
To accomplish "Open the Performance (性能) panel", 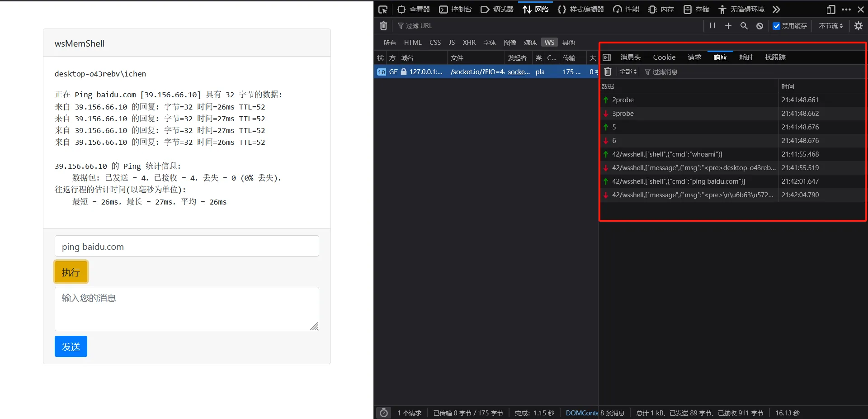I will pyautogui.click(x=626, y=10).
